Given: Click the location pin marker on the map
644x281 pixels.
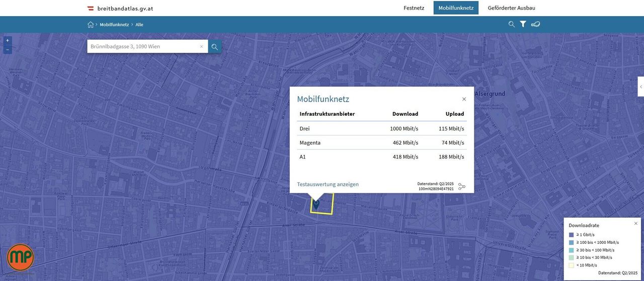Looking at the screenshot, I should click(316, 204).
